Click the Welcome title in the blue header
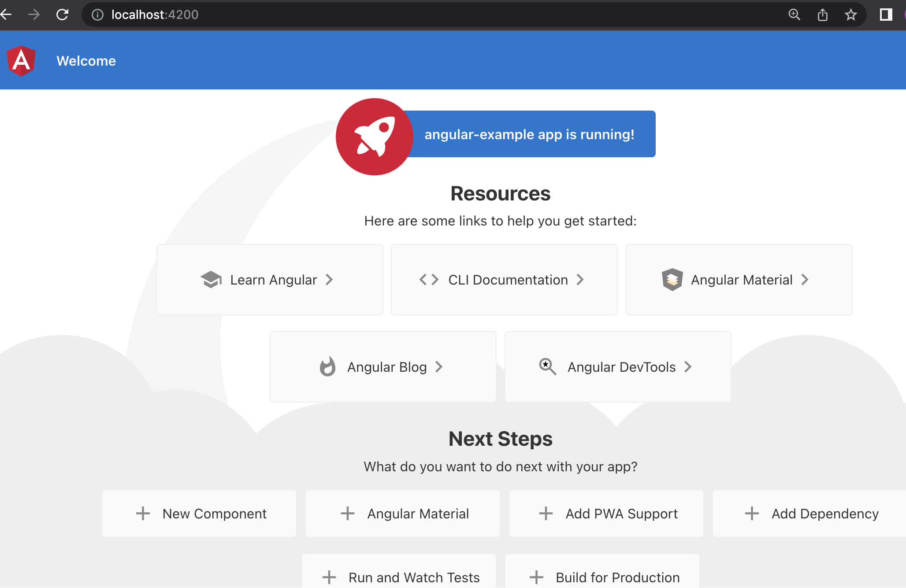This screenshot has width=906, height=588. [86, 61]
